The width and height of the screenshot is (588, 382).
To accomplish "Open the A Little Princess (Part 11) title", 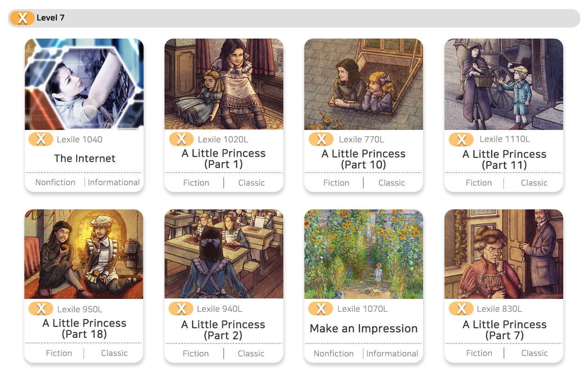I will pyautogui.click(x=504, y=159).
